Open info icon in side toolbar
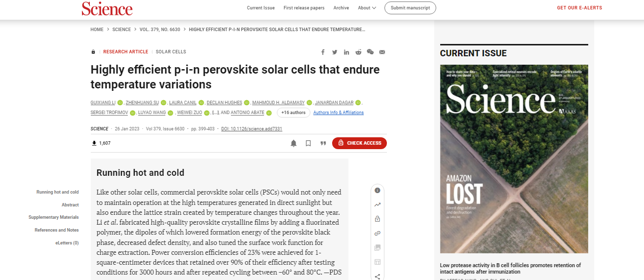Image resolution: width=644 pixels, height=280 pixels. tap(378, 190)
